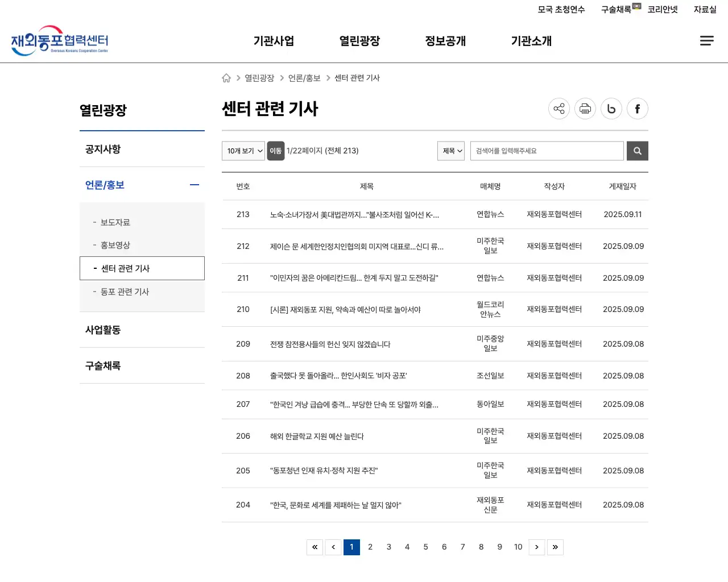Select 센터 관련 기사 submenu item
The height and width of the screenshot is (582, 728).
coord(142,268)
